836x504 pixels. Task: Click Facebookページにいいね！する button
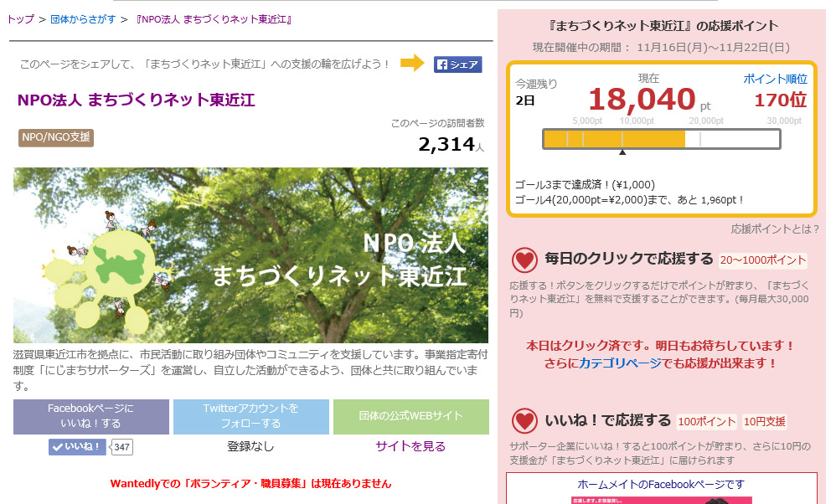click(90, 416)
